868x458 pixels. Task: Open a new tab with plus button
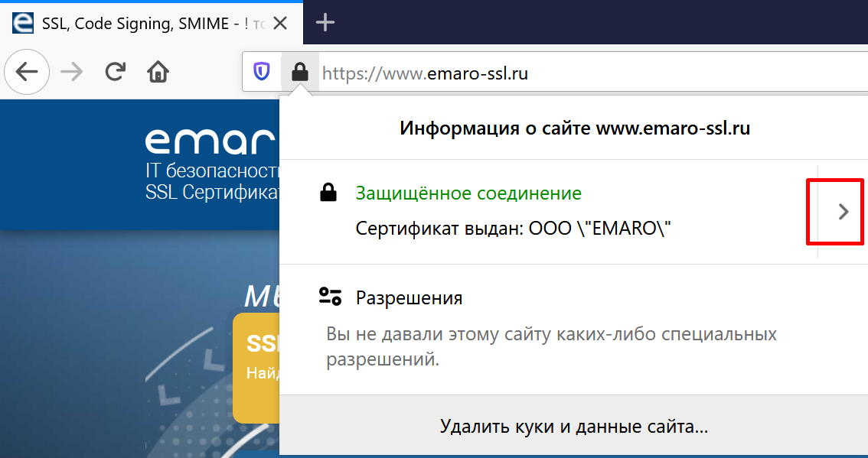tap(325, 23)
